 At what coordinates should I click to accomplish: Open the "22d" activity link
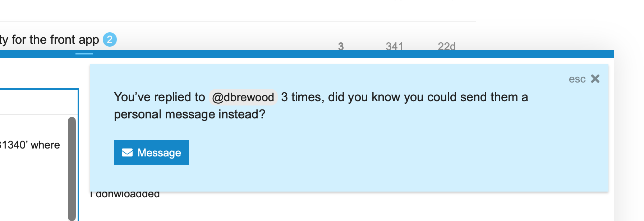446,46
